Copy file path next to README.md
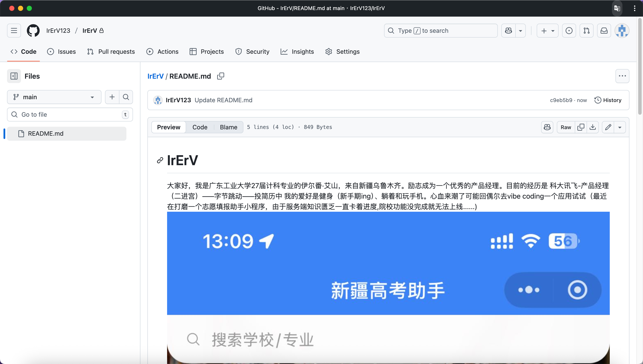This screenshot has height=364, width=643. (x=220, y=76)
